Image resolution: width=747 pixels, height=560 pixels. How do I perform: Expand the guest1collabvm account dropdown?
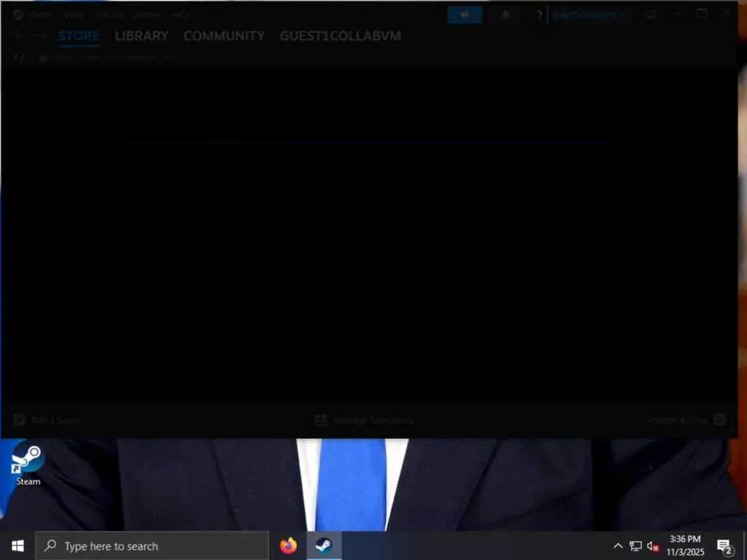pos(589,15)
